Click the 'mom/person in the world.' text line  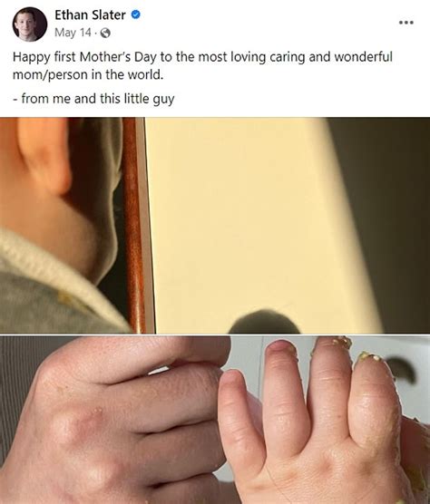click(88, 75)
